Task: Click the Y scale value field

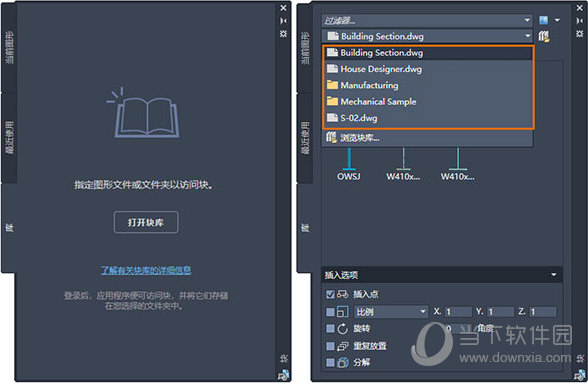Action: point(501,312)
